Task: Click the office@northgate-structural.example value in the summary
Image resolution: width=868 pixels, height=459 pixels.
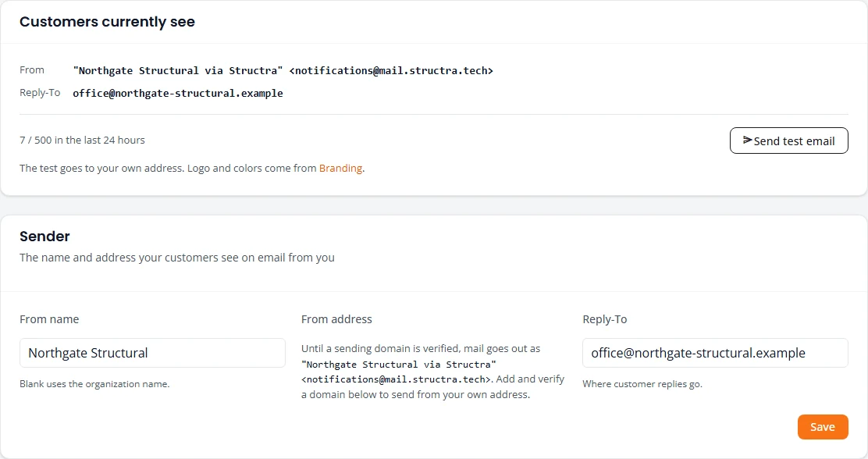Action: tap(178, 93)
